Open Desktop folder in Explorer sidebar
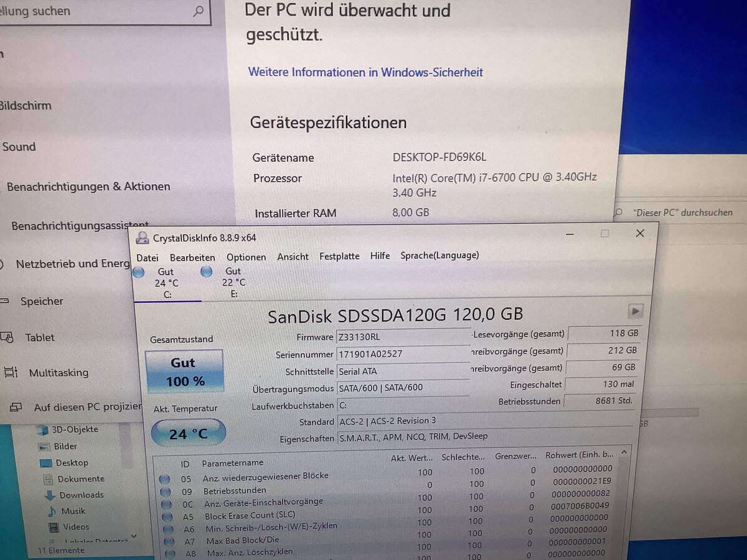747x560 pixels. [72, 462]
